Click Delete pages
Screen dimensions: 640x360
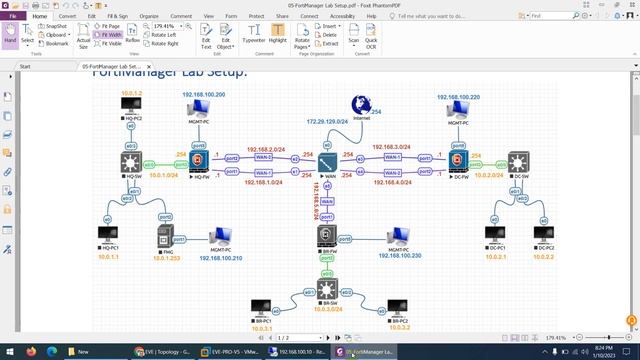tap(326, 35)
